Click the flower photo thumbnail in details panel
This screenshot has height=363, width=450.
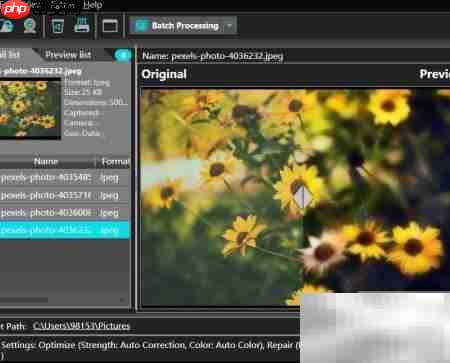point(30,109)
